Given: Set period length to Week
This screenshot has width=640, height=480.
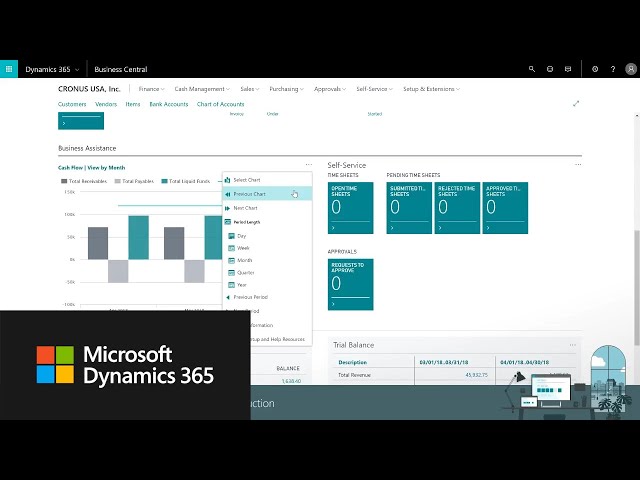Looking at the screenshot, I should [267, 248].
